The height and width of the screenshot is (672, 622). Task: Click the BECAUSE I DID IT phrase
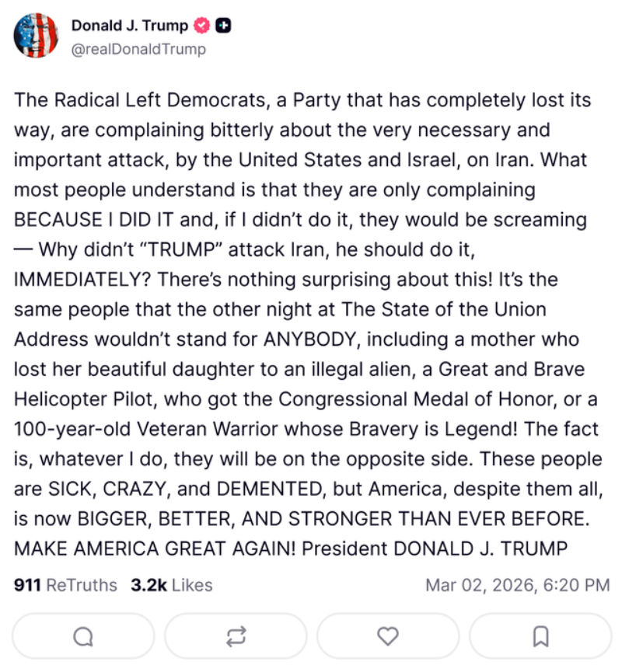pyautogui.click(x=95, y=219)
